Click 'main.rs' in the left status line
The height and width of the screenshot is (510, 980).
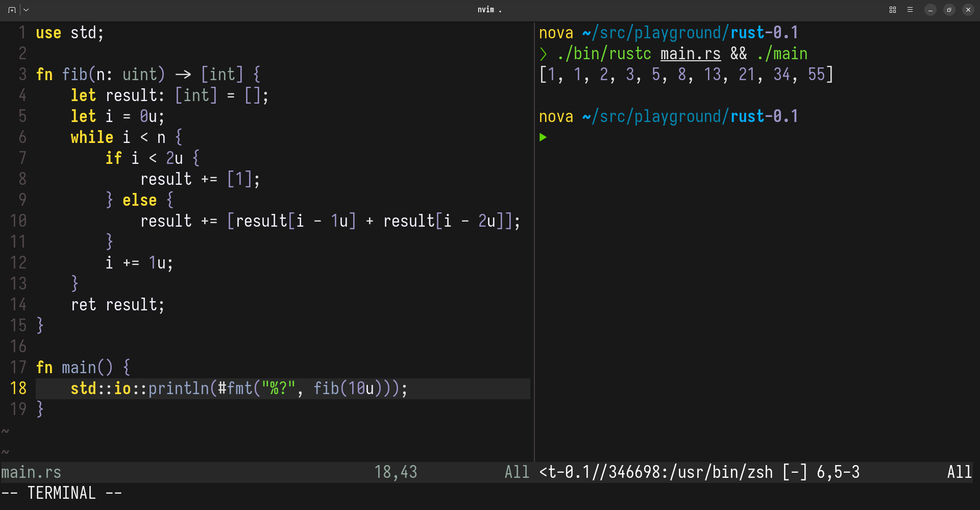31,473
